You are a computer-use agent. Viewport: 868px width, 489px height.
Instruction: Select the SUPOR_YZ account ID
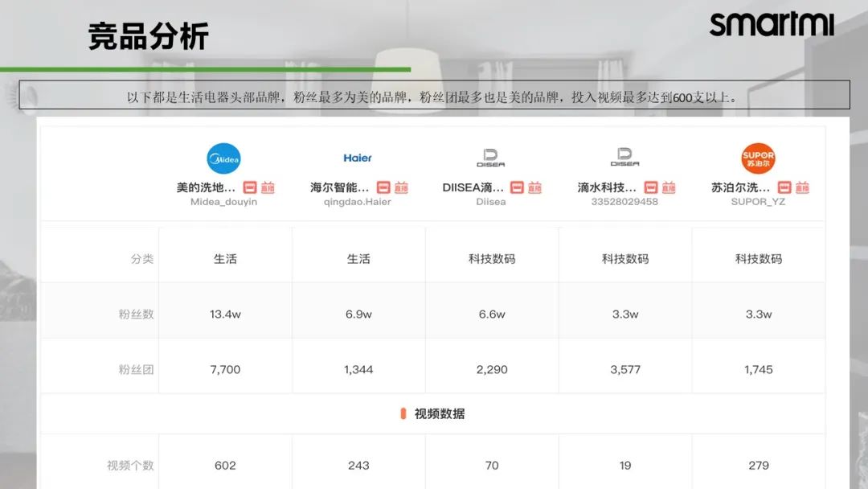pyautogui.click(x=759, y=202)
